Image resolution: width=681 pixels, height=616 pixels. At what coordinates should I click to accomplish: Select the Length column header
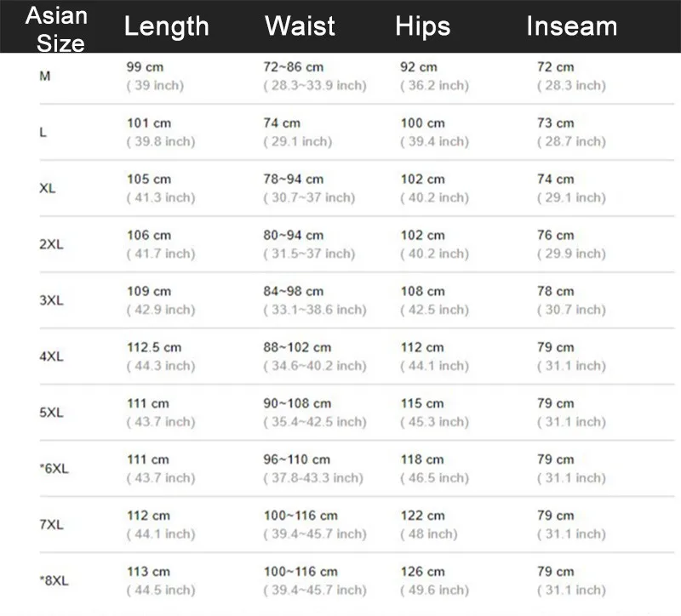coord(166,26)
